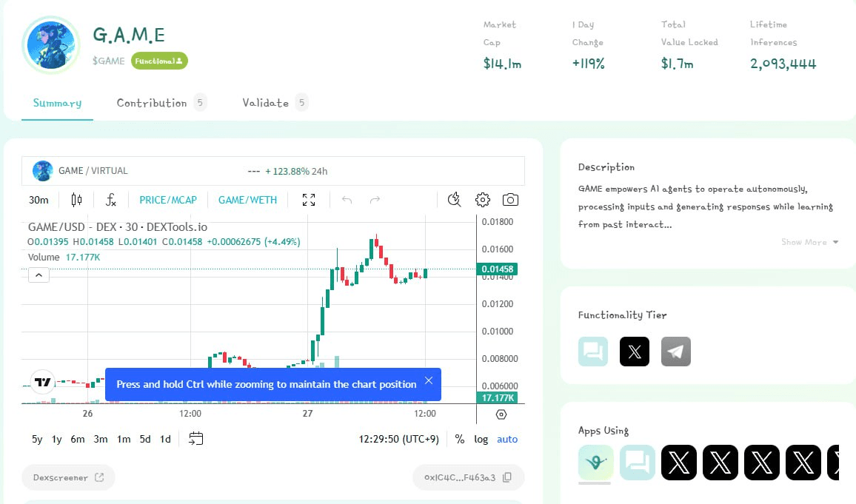856x504 pixels.
Task: Click the $GAME ticker text
Action: click(x=109, y=61)
